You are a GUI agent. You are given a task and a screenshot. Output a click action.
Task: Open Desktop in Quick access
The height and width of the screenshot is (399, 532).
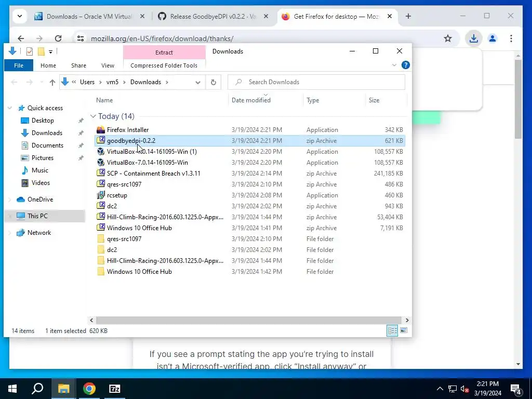[43, 121]
